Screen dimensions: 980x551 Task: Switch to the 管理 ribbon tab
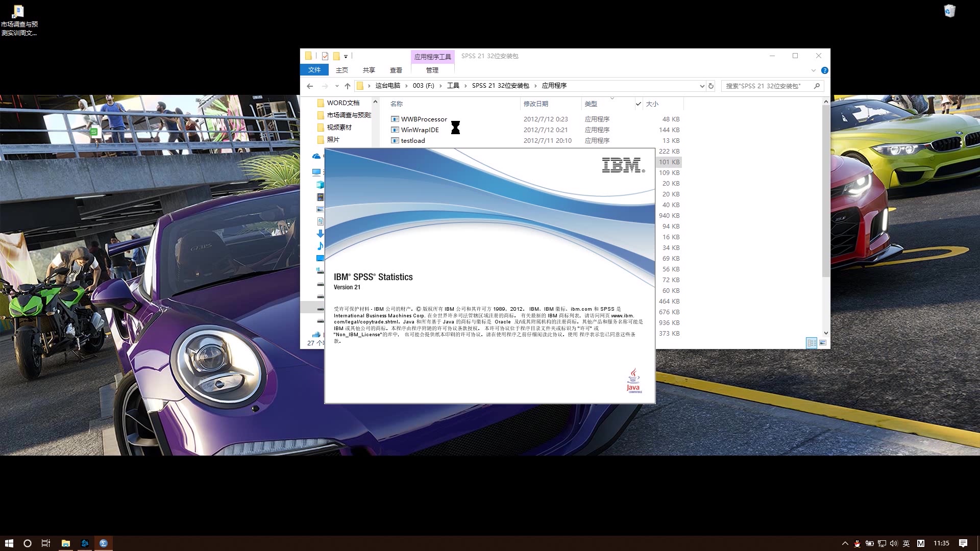click(x=432, y=70)
